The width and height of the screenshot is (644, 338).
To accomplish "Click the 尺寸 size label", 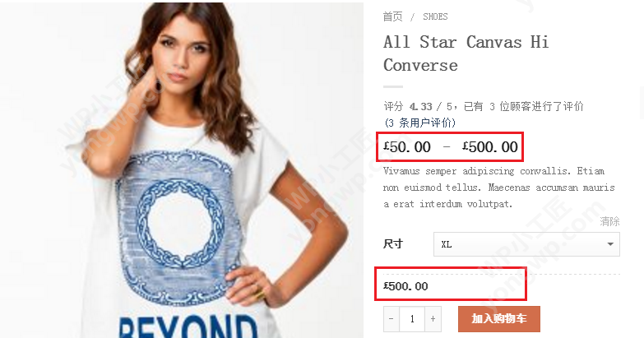I will click(x=393, y=244).
